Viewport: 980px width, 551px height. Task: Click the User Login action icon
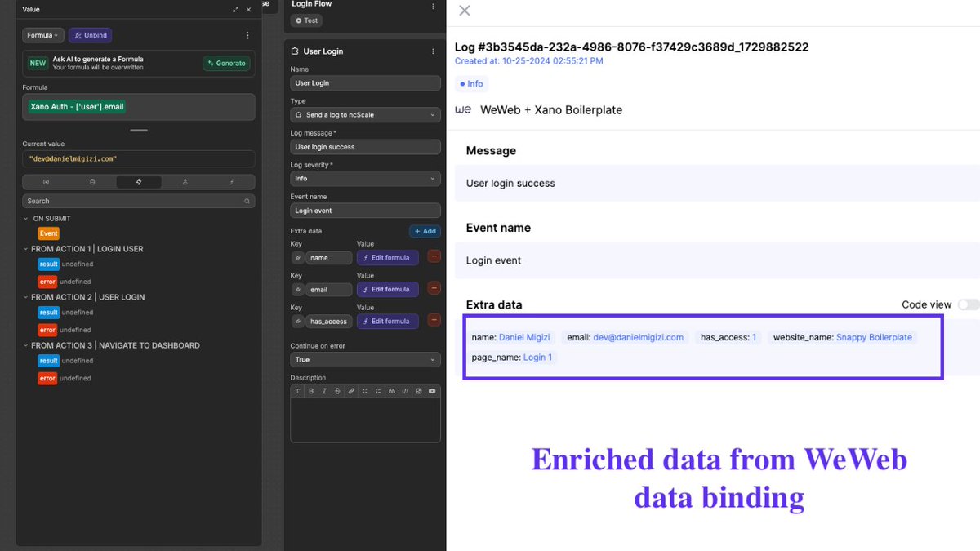(296, 51)
